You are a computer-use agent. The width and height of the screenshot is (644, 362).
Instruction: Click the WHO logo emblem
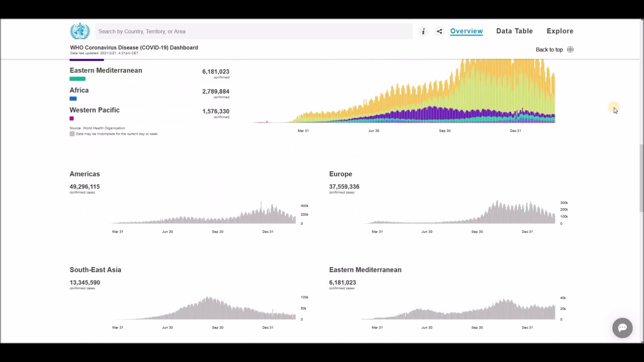click(79, 31)
